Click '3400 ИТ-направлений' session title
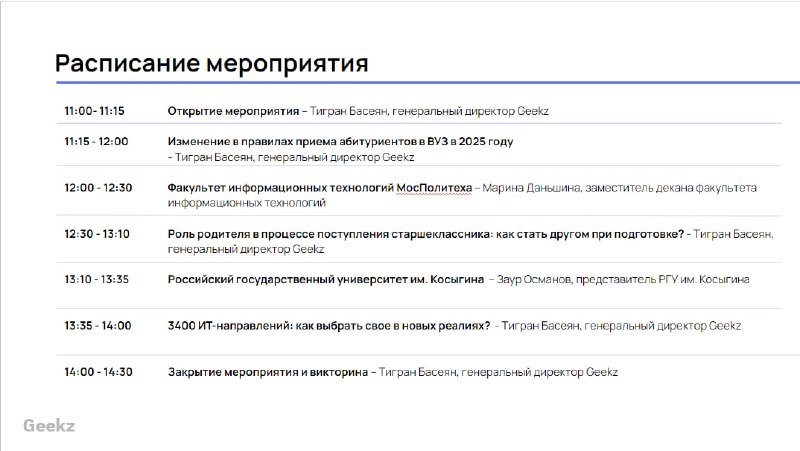The image size is (800, 451). (329, 325)
